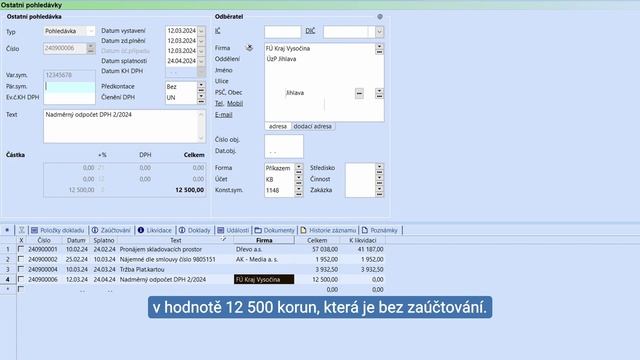
Task: Click the Číslo field stepper button
Action: [x=91, y=49]
